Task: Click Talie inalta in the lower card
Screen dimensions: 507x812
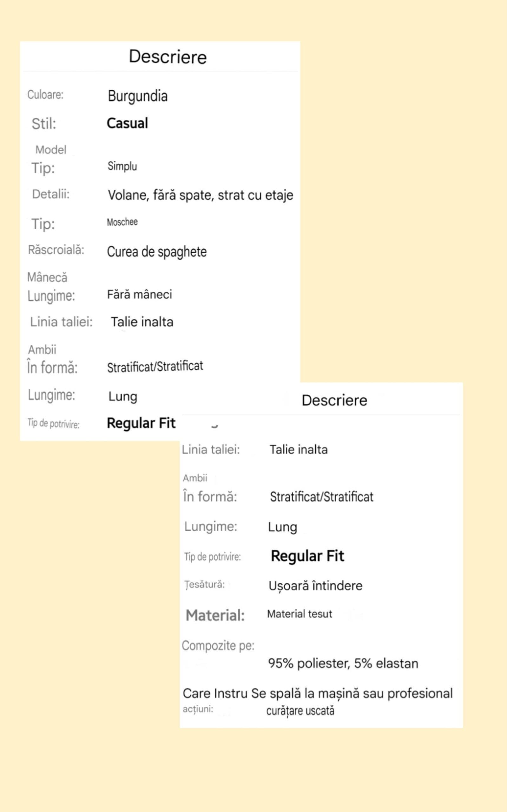Action: pos(299,449)
